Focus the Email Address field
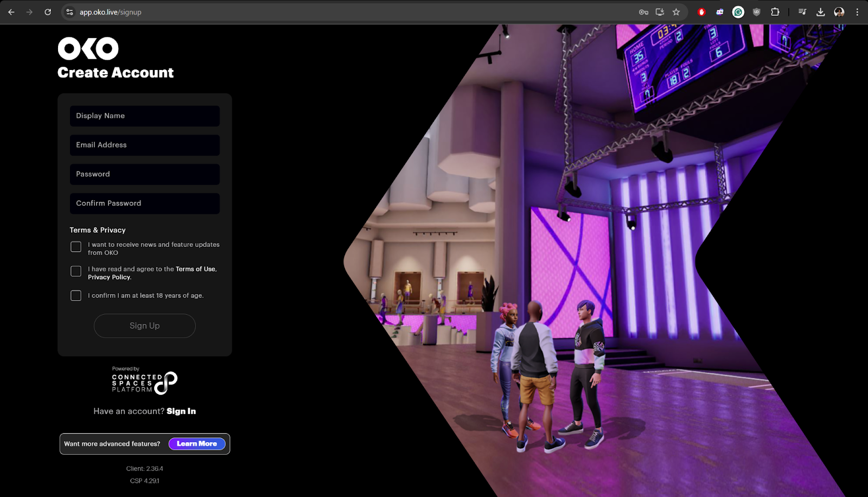 [145, 145]
